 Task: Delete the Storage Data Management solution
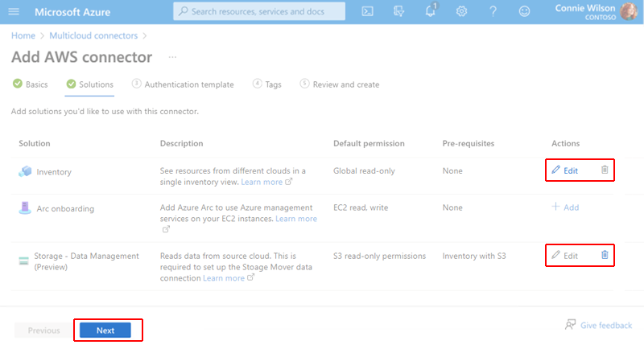(x=605, y=255)
